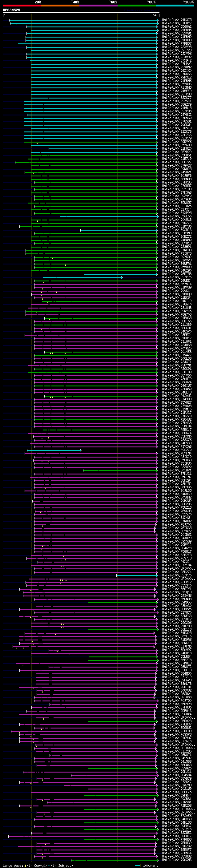This screenshot has height=868, width=197.
Task: Select label UniRef100_Q45FE9
Action: (x=177, y=91)
